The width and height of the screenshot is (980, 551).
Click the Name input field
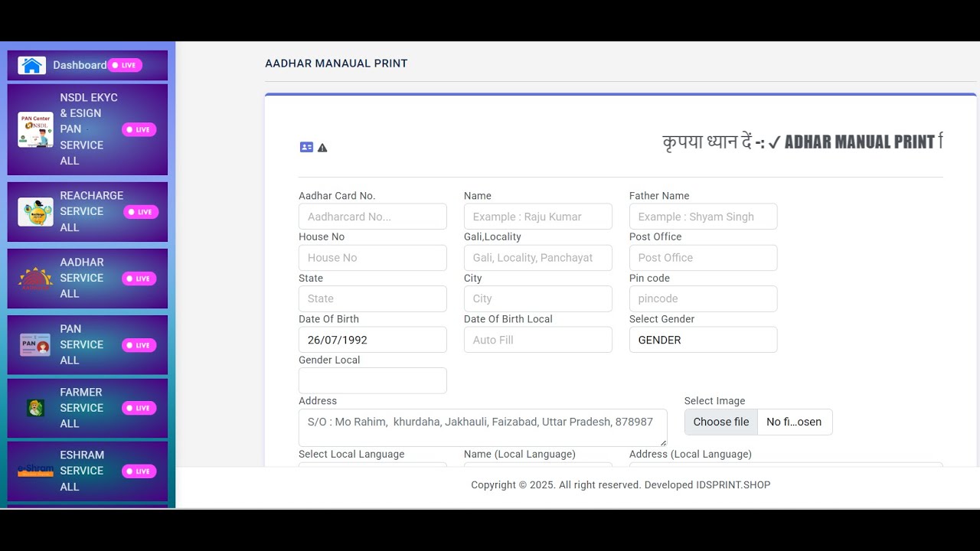tap(538, 217)
